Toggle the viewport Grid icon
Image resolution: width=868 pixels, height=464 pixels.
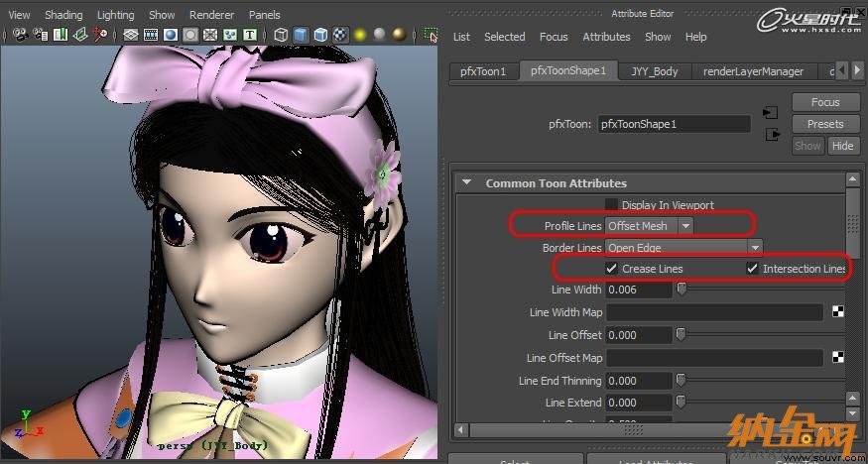[131, 36]
